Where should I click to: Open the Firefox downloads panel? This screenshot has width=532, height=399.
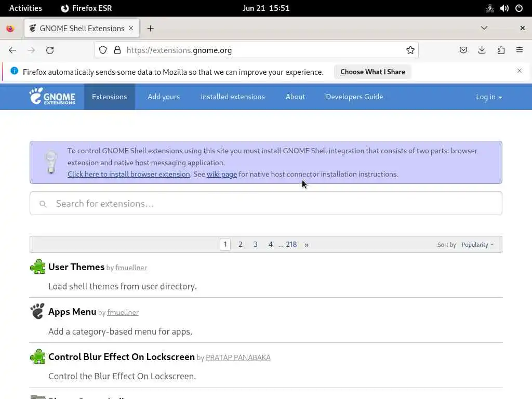coord(482,50)
